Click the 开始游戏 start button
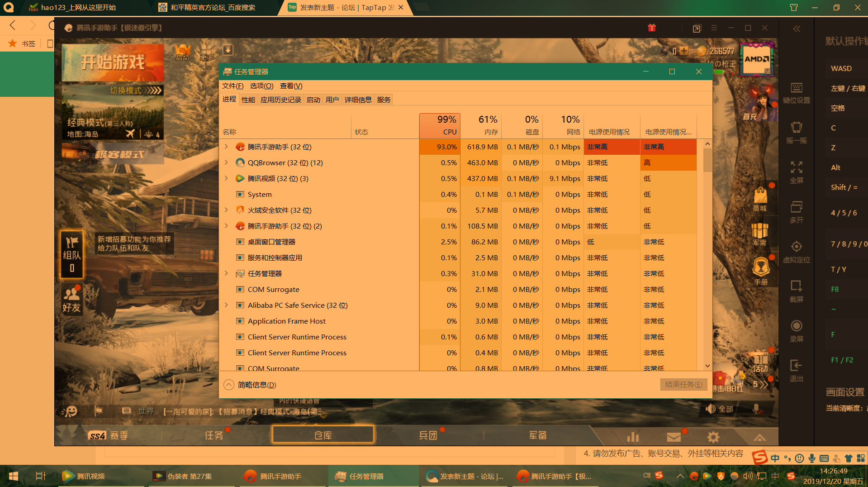This screenshot has width=868, height=487. click(113, 62)
